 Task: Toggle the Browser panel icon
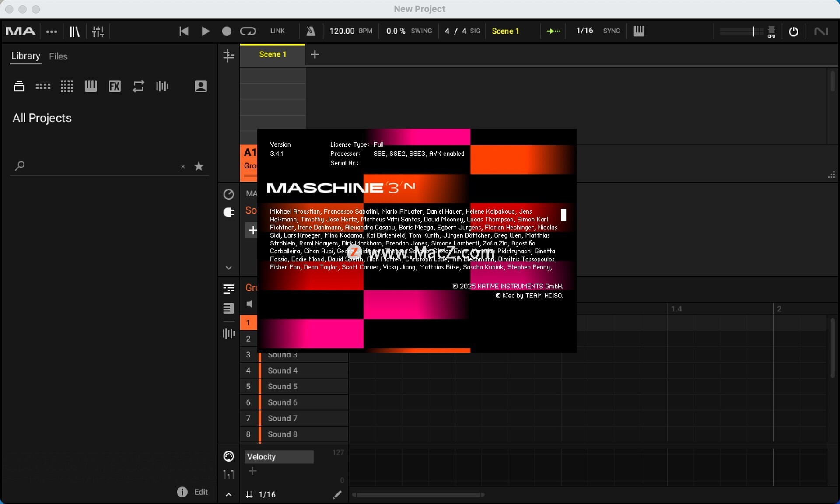(x=74, y=31)
